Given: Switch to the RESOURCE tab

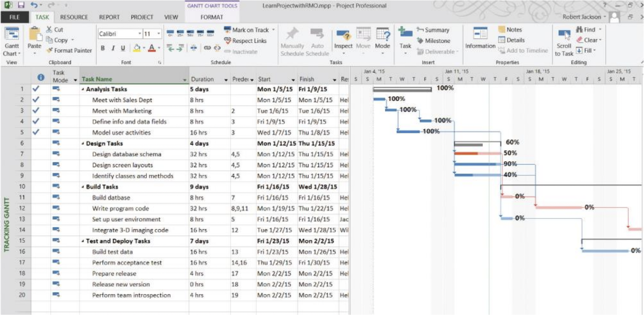Looking at the screenshot, I should (74, 17).
